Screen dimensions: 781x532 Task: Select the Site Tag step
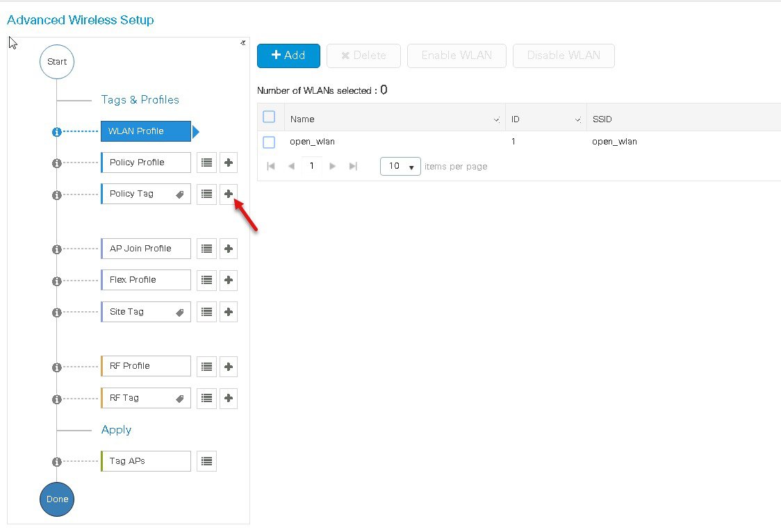pos(146,312)
